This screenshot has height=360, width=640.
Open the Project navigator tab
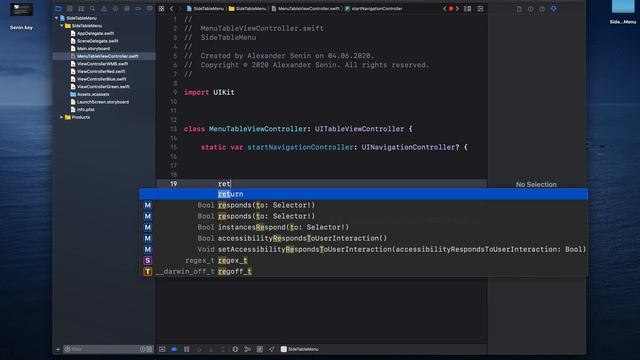pyautogui.click(x=58, y=9)
